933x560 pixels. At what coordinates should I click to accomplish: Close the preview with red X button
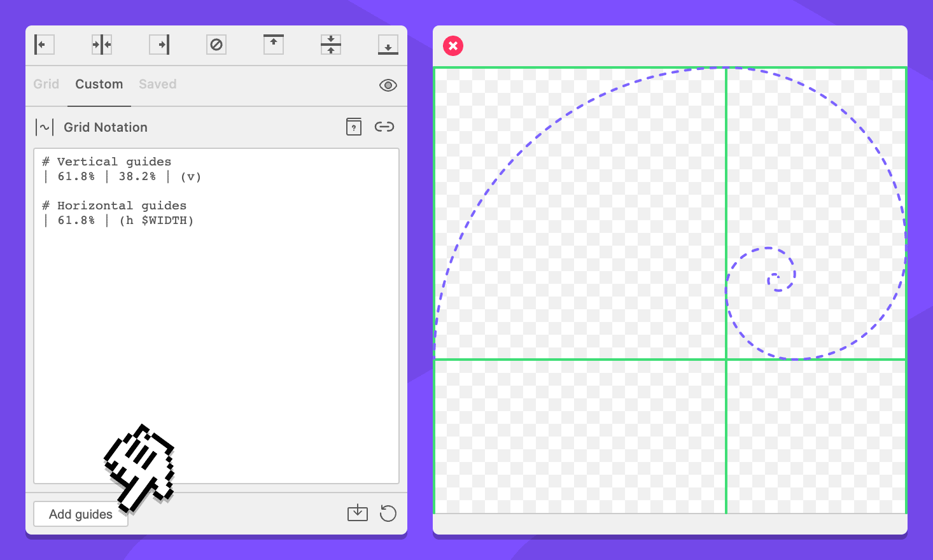(x=453, y=46)
